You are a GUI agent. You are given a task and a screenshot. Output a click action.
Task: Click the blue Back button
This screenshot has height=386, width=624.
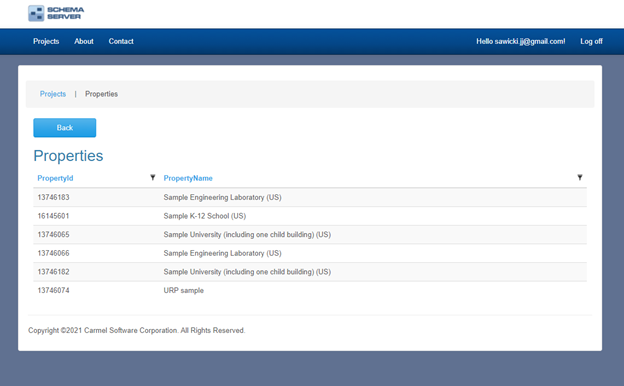click(x=64, y=128)
